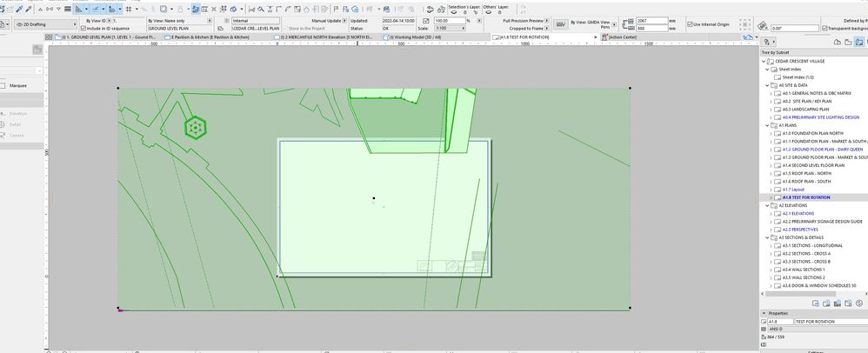Image resolution: width=868 pixels, height=353 pixels.
Task: Toggle Transparent background checkbox
Action: pyautogui.click(x=825, y=28)
